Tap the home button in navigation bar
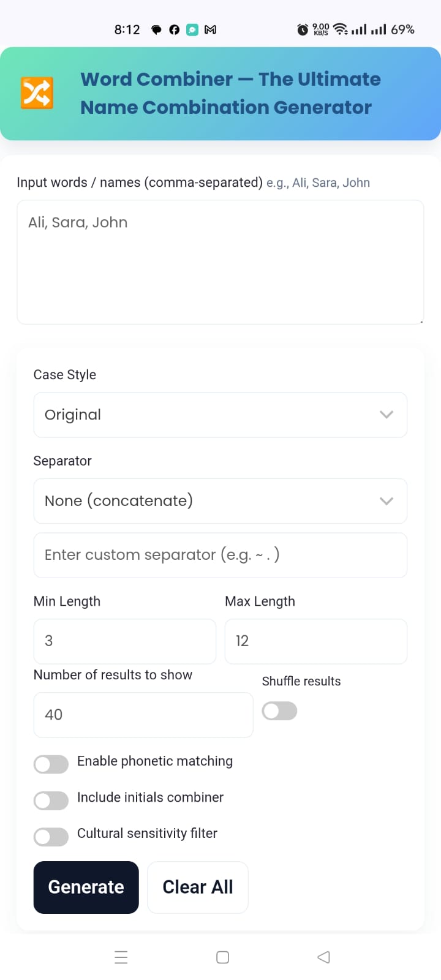441x980 pixels. point(222,957)
